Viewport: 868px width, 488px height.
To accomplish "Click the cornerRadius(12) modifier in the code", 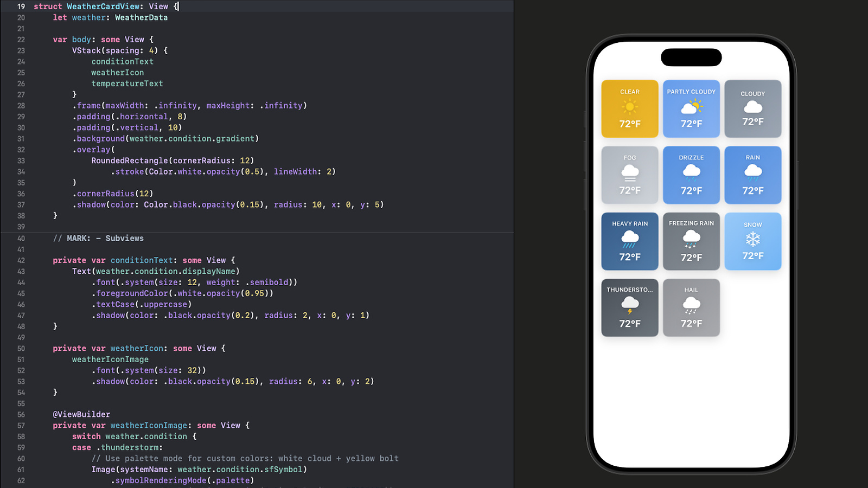I will click(112, 194).
